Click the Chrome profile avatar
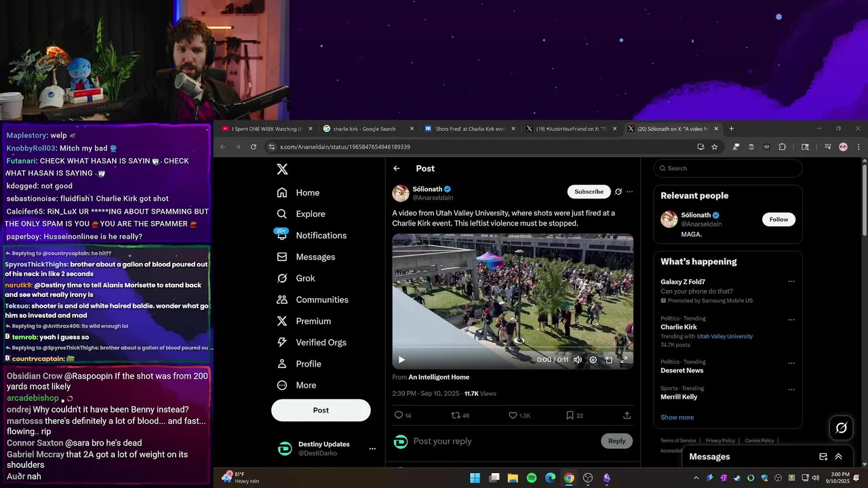 click(843, 147)
